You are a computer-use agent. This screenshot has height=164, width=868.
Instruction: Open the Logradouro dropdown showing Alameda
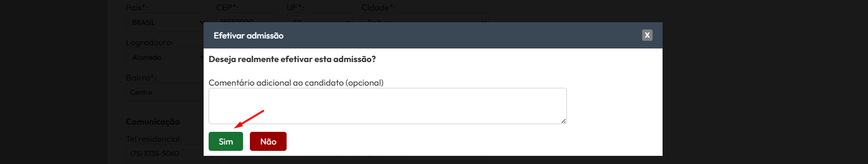click(165, 58)
